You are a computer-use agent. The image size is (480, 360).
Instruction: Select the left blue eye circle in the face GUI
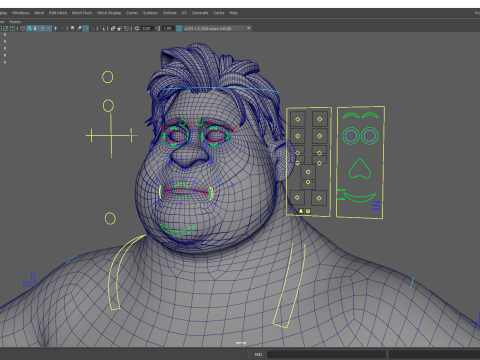point(351,136)
